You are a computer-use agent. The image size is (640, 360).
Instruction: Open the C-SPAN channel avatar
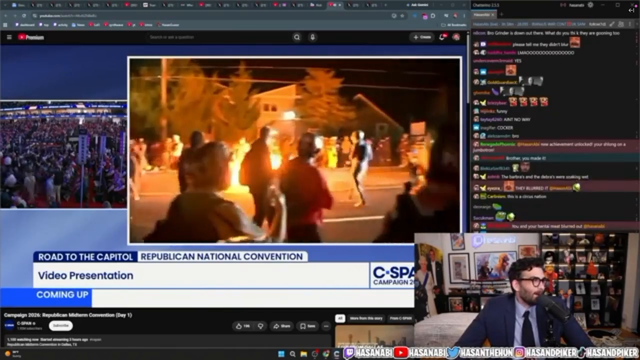pyautogui.click(x=9, y=325)
